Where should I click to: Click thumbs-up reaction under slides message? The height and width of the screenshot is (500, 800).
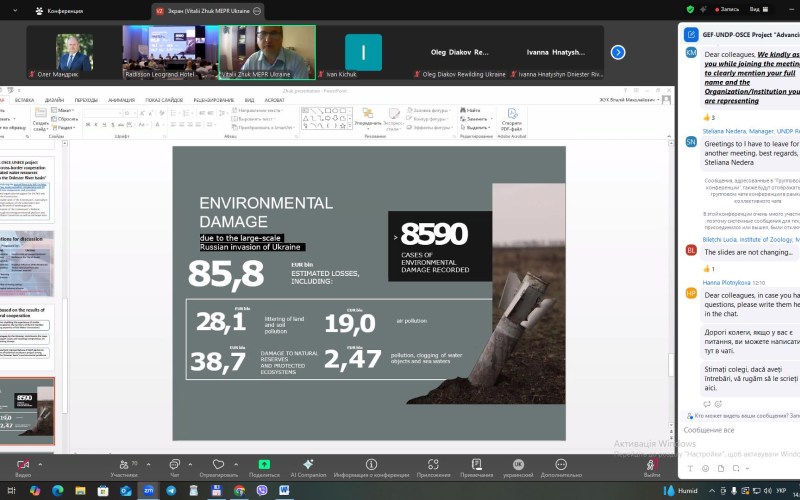pos(709,268)
